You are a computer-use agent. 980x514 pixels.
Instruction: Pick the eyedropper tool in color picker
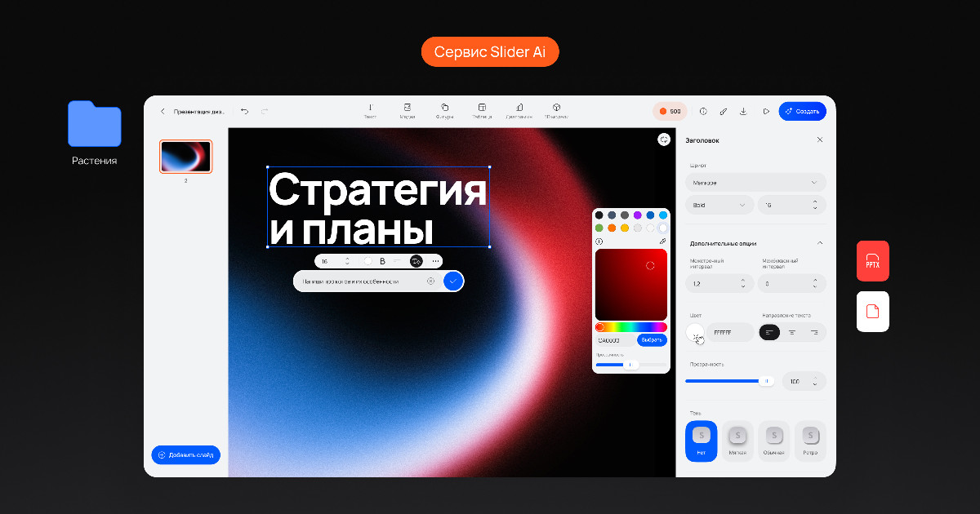click(x=662, y=241)
